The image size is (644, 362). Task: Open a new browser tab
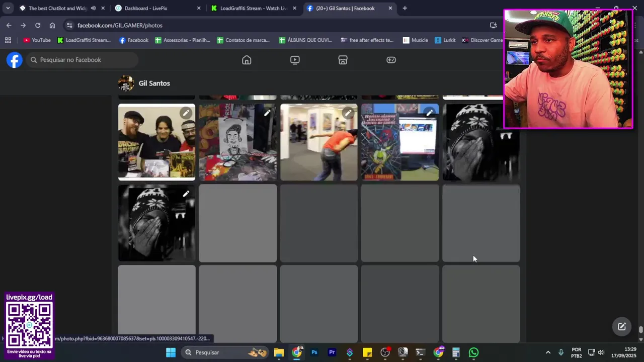pos(405,8)
